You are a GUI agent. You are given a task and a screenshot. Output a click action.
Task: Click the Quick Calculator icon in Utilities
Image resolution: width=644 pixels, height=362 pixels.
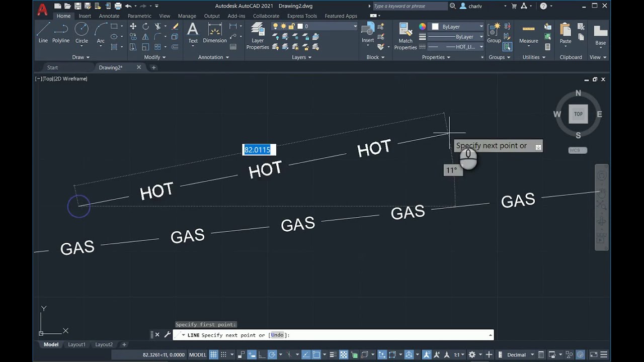click(x=548, y=47)
